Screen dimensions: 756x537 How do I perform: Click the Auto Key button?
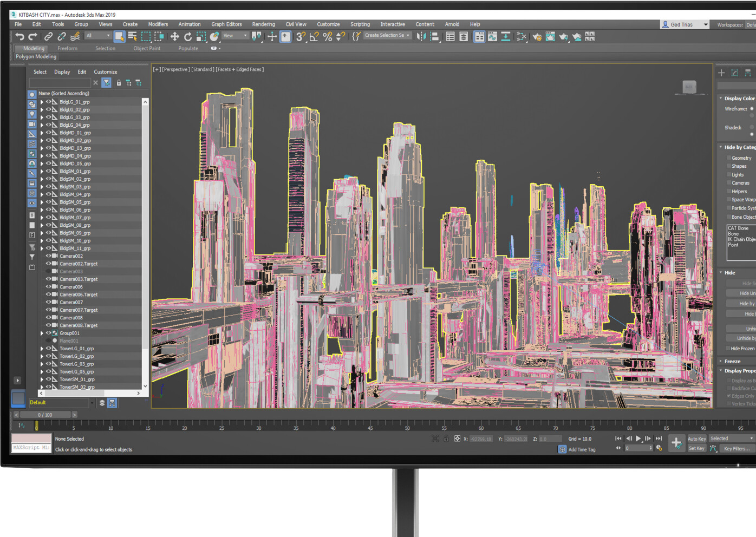(x=696, y=439)
